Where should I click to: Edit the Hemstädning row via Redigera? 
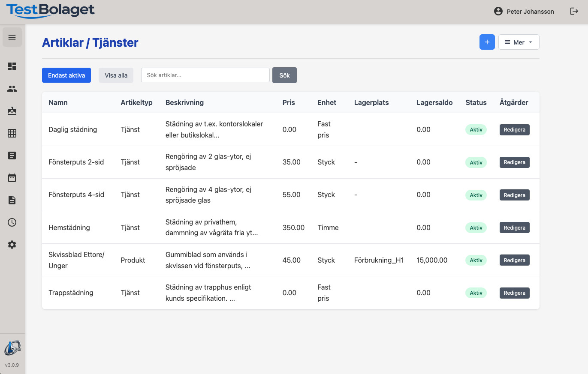coord(514,227)
